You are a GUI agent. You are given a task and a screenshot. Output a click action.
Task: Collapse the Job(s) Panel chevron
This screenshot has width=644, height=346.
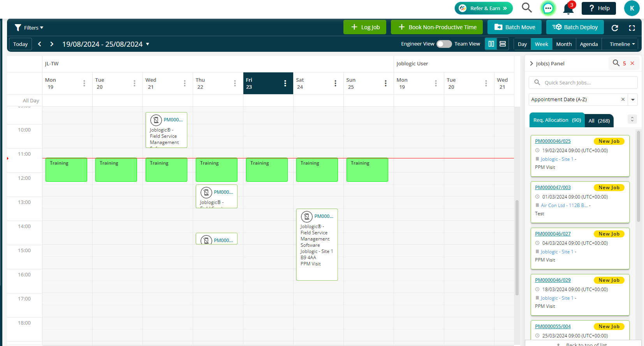(x=531, y=63)
